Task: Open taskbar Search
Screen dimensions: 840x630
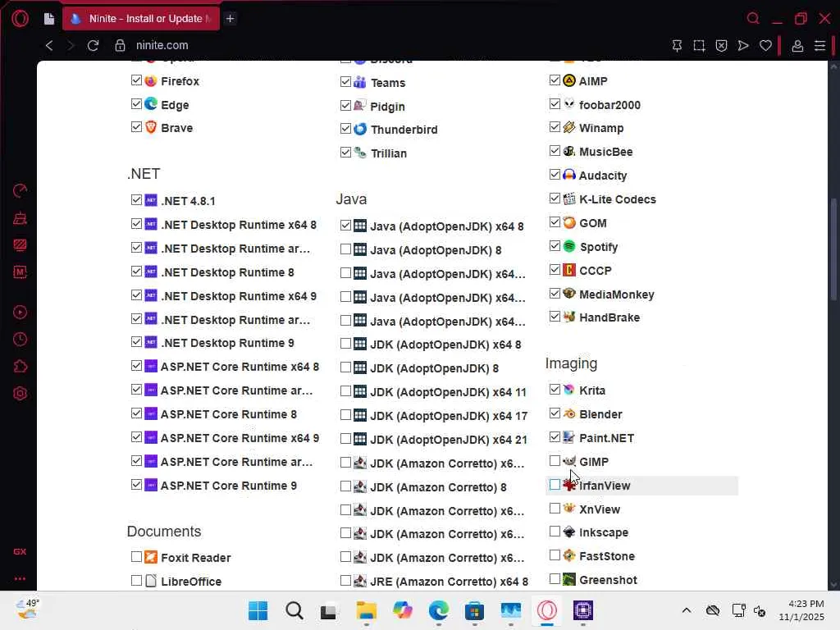Action: [294, 610]
